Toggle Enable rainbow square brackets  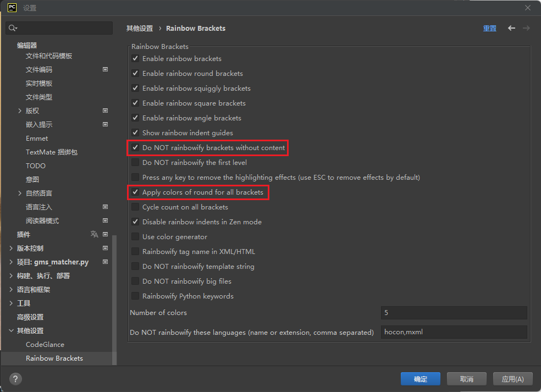tap(135, 103)
